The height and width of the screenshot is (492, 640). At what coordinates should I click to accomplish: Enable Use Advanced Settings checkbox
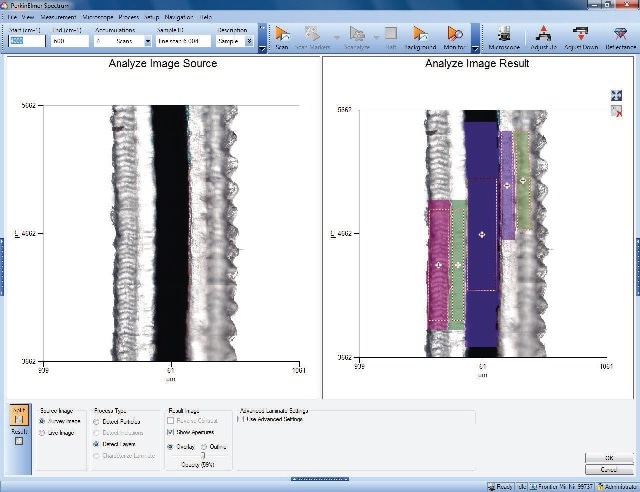coord(239,419)
